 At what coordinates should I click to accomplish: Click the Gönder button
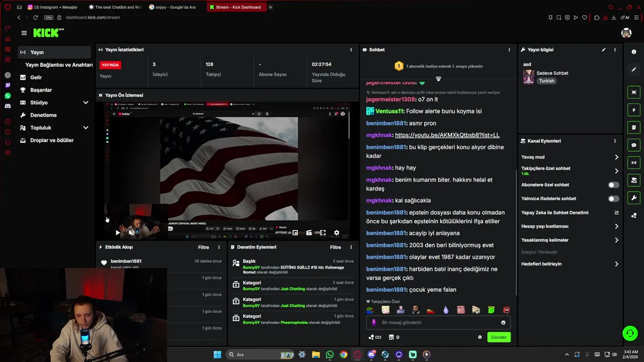(x=499, y=337)
